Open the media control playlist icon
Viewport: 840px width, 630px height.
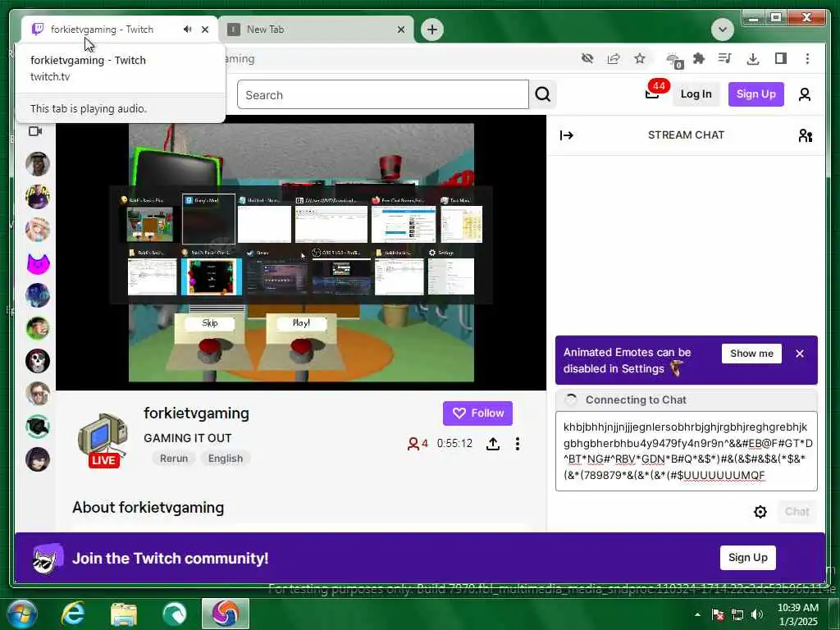[725, 58]
